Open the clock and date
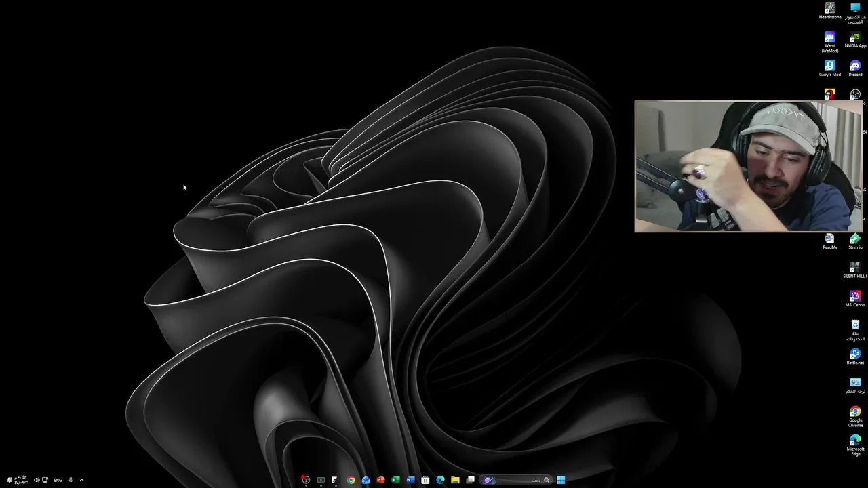868x488 pixels. pyautogui.click(x=21, y=480)
